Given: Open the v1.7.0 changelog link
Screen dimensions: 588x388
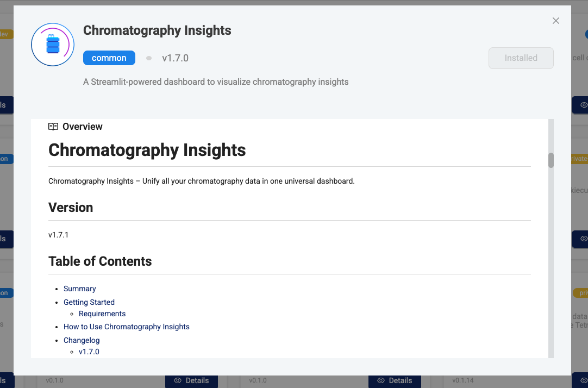Looking at the screenshot, I should [x=89, y=352].
